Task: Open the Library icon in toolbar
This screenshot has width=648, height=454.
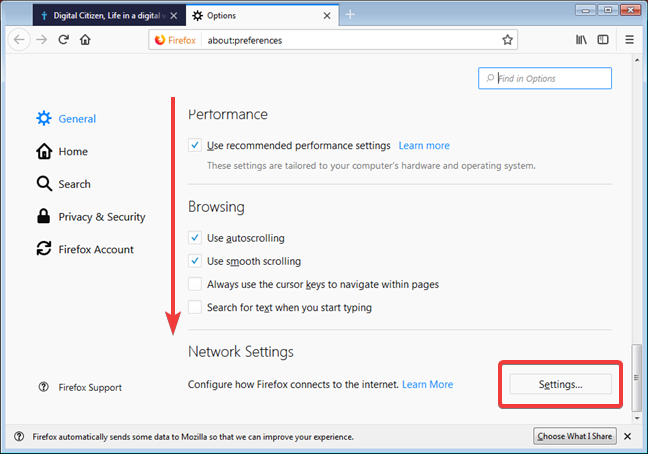Action: click(x=581, y=40)
